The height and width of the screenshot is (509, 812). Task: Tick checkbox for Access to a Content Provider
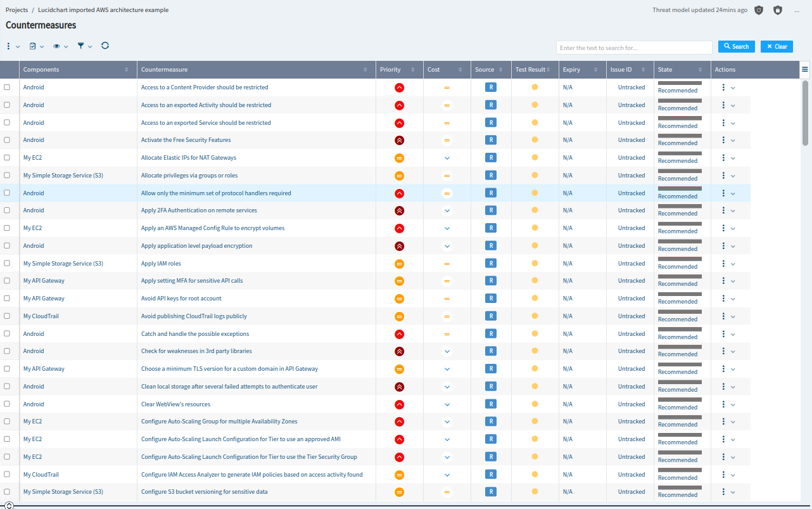(x=7, y=87)
